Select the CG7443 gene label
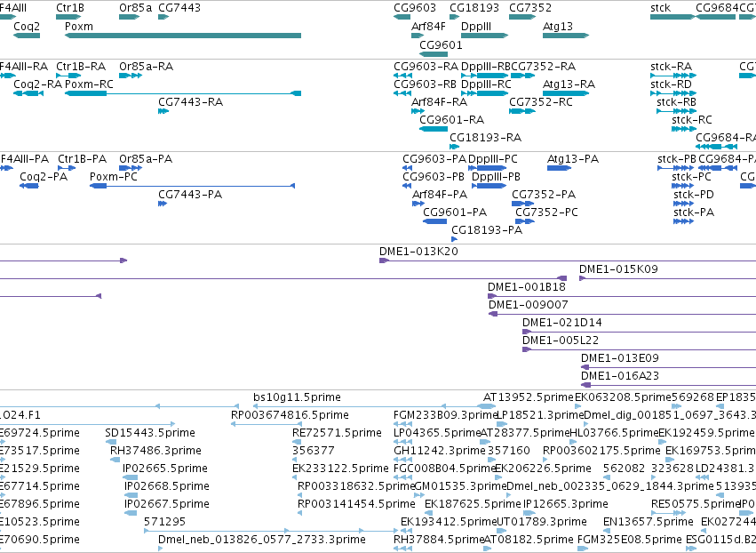The height and width of the screenshot is (553, 756). 179,8
